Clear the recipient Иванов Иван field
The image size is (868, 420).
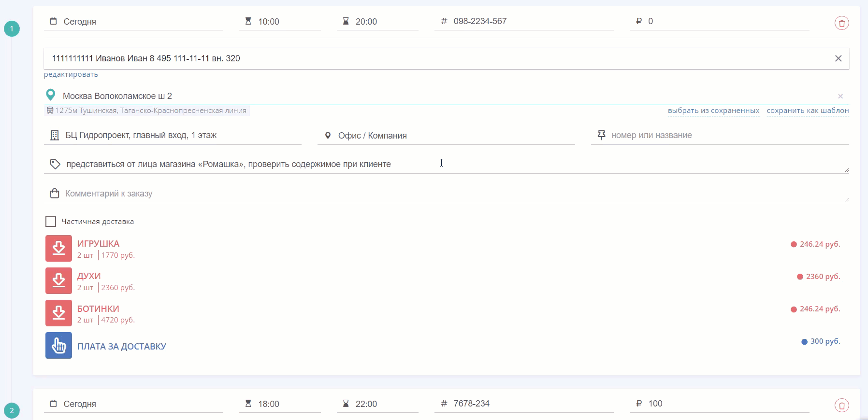pos(839,58)
